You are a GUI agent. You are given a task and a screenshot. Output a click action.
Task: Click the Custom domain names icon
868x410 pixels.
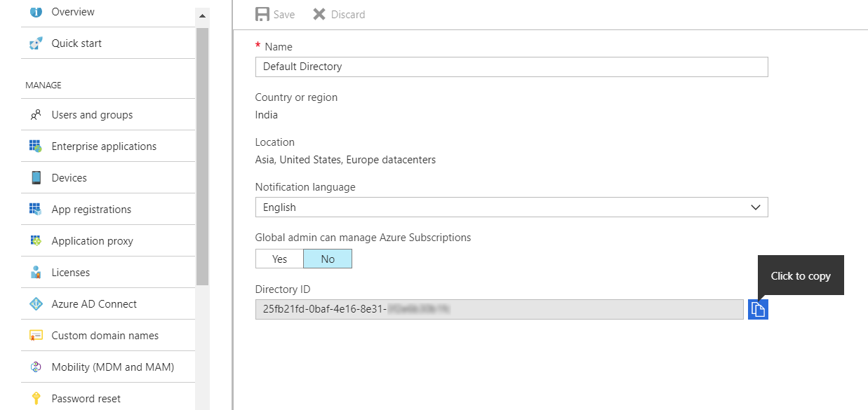pyautogui.click(x=36, y=336)
